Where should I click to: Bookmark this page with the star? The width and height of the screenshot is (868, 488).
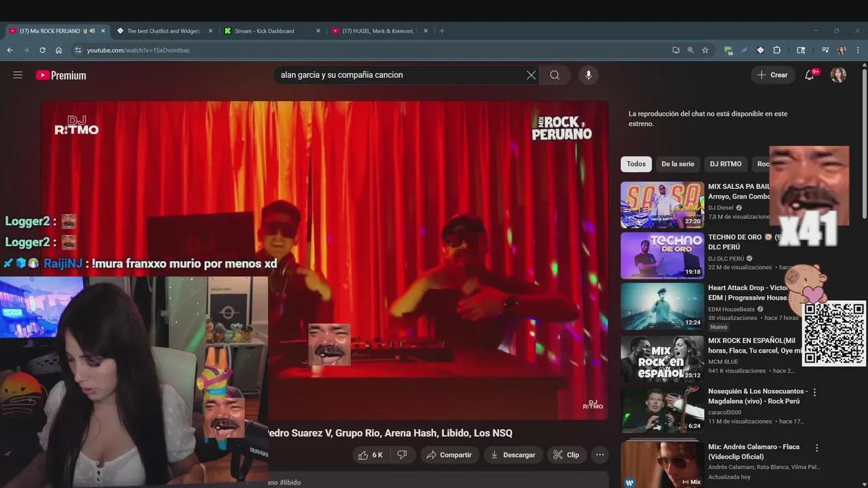click(x=705, y=50)
